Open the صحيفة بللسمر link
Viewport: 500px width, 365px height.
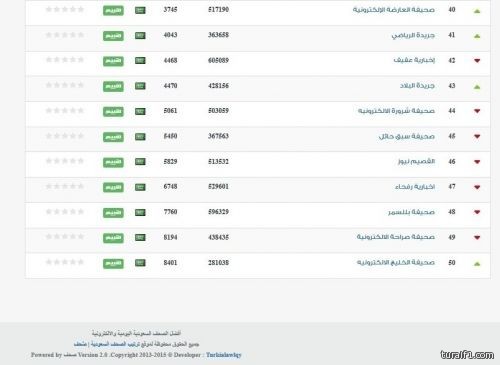click(411, 212)
